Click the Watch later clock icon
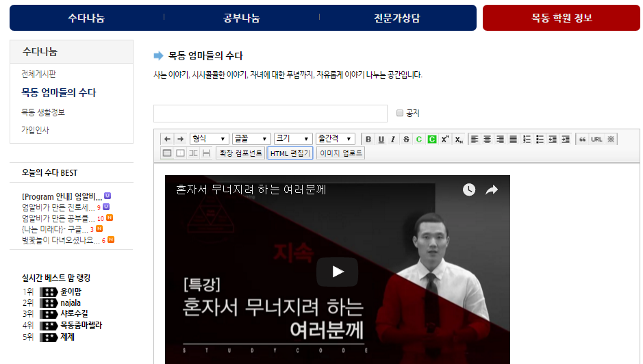Screen dimensions: 643x364 pos(468,190)
